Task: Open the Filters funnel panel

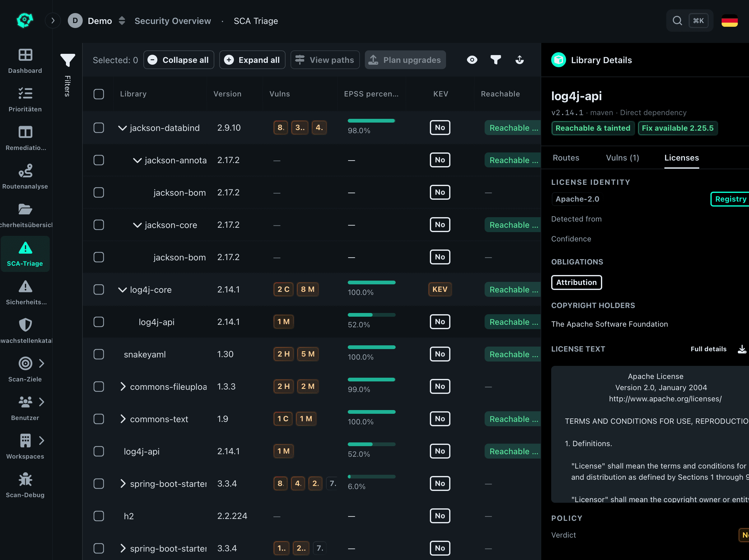Action: (67, 60)
